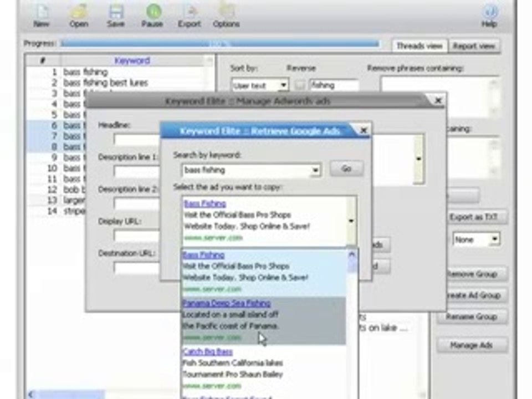Click the Go button
Screen dimensions: 532x399
pos(346,168)
